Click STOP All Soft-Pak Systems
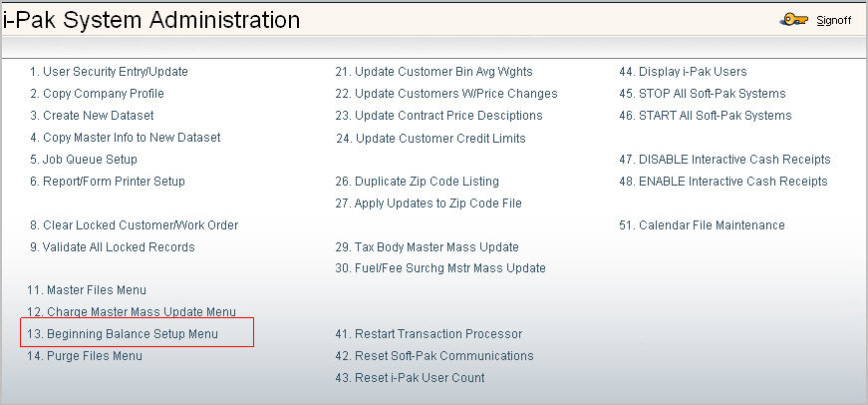Screen dimensions: 868x405 (x=703, y=94)
